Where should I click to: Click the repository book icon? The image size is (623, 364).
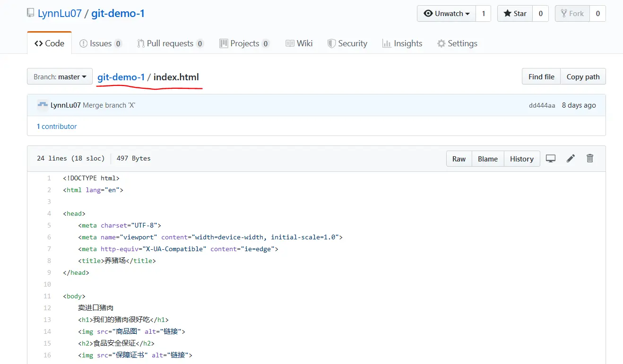pyautogui.click(x=31, y=13)
